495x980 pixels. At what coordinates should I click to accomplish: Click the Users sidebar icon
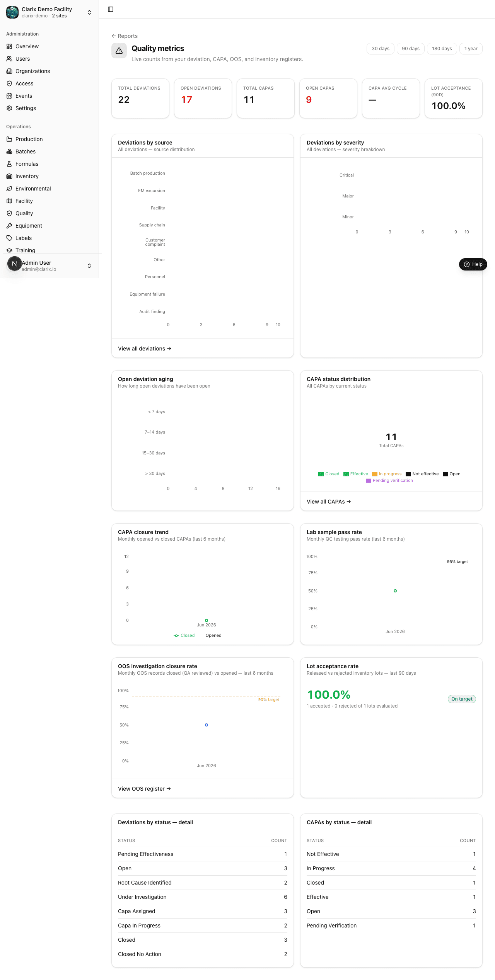click(x=9, y=59)
